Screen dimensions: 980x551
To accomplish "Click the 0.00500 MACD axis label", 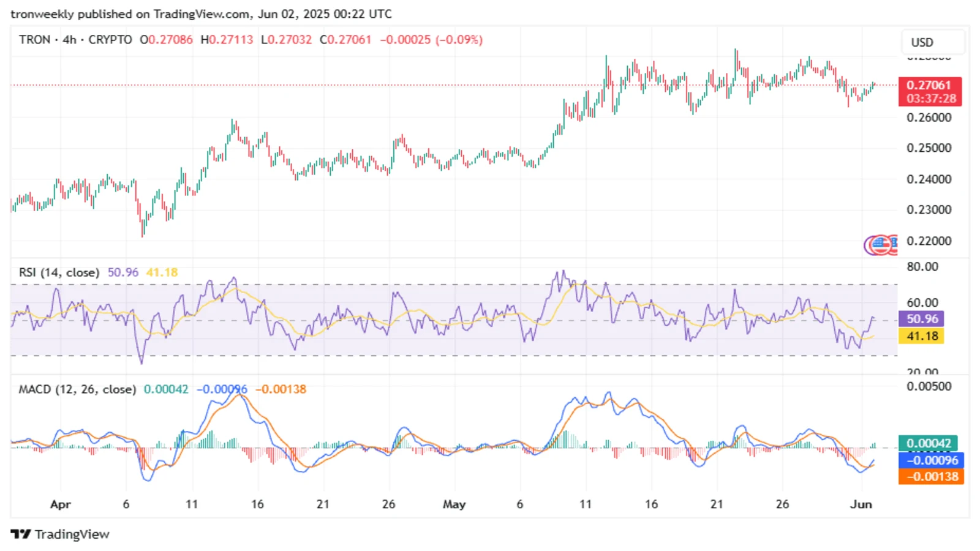I will click(929, 386).
